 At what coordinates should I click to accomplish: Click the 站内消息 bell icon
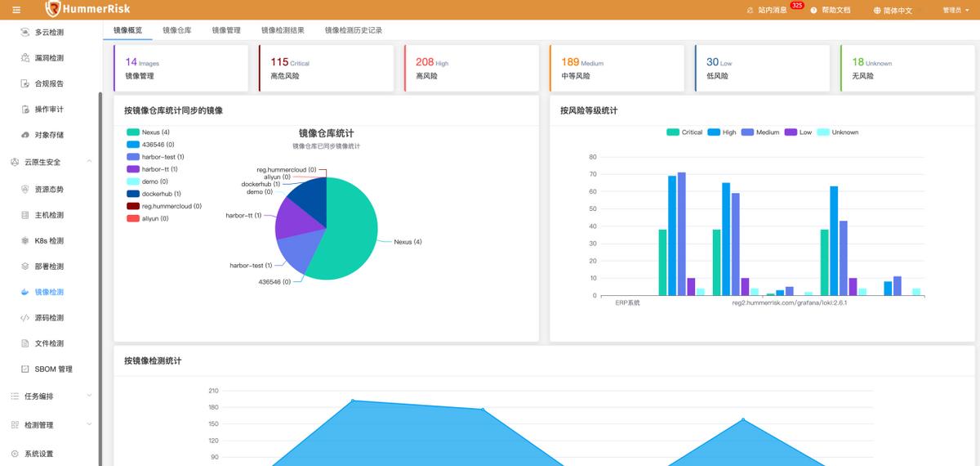[751, 11]
